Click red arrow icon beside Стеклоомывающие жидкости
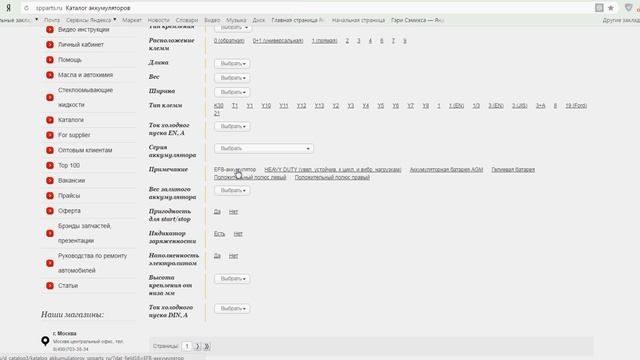This screenshot has height=360, width=640. (x=50, y=98)
